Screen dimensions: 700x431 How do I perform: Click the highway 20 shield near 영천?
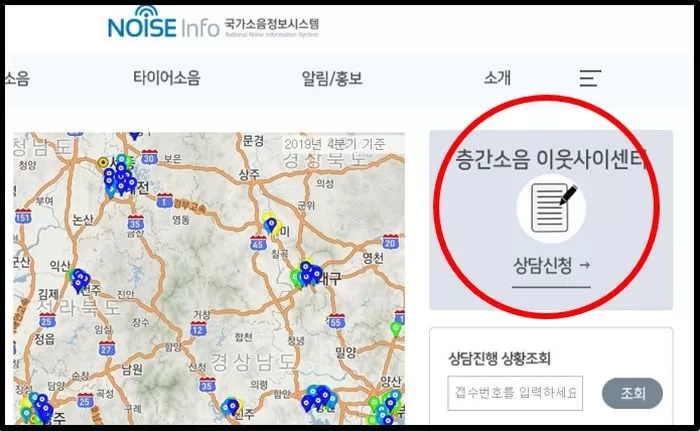(390, 242)
